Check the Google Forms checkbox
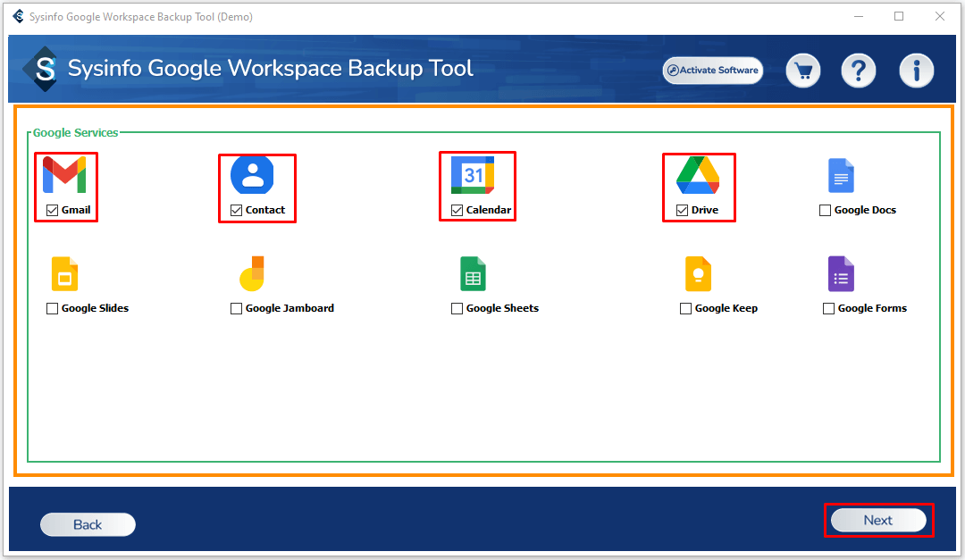965x560 pixels. coord(829,309)
